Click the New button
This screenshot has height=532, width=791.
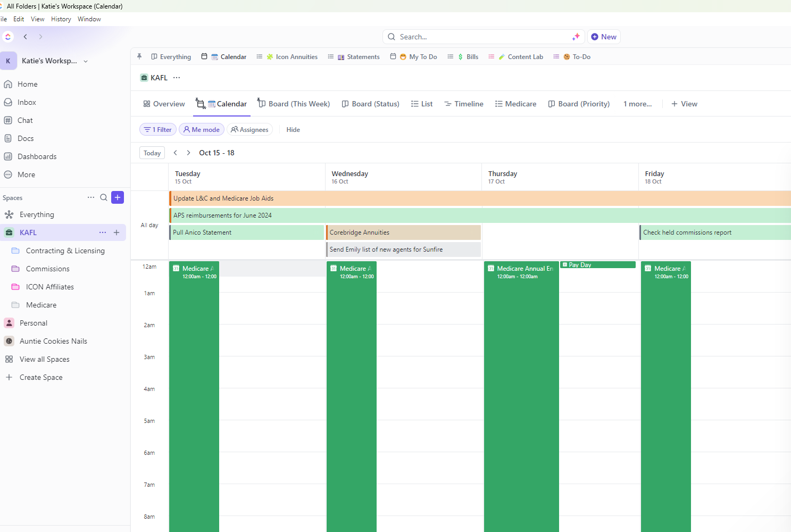604,37
